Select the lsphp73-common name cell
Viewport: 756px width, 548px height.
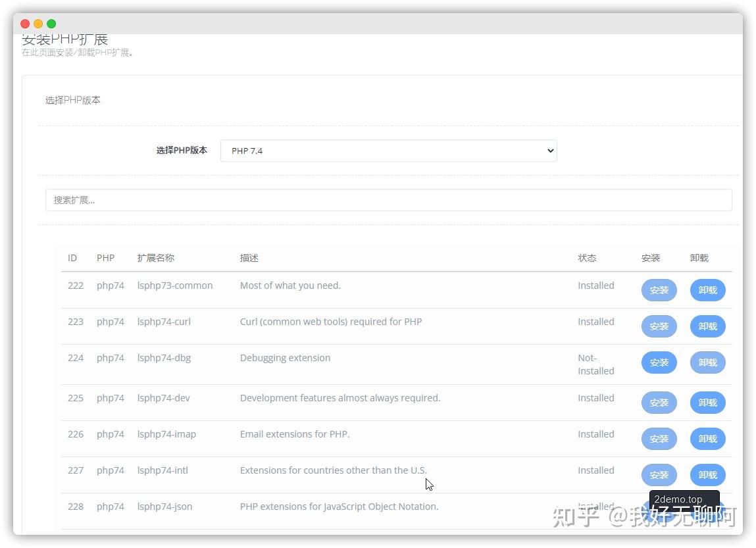click(175, 286)
